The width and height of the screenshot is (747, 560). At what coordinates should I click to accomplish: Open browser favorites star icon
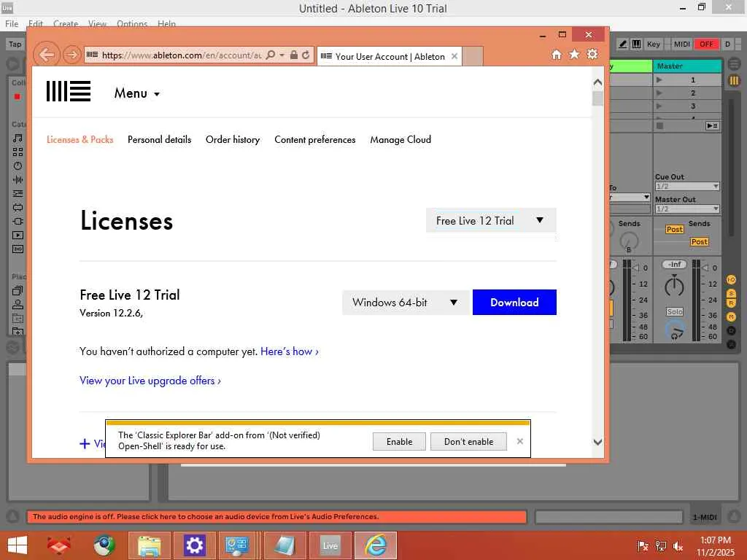pos(575,54)
